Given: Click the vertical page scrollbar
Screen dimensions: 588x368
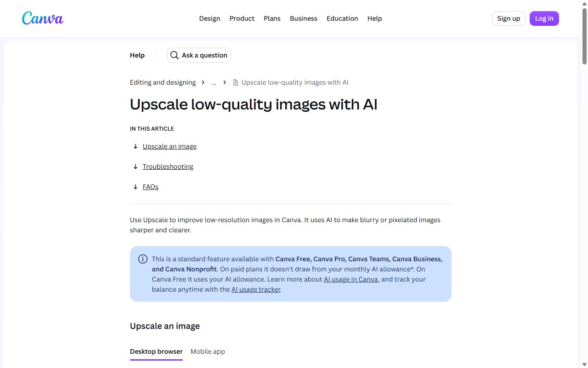Looking at the screenshot, I should (x=584, y=184).
